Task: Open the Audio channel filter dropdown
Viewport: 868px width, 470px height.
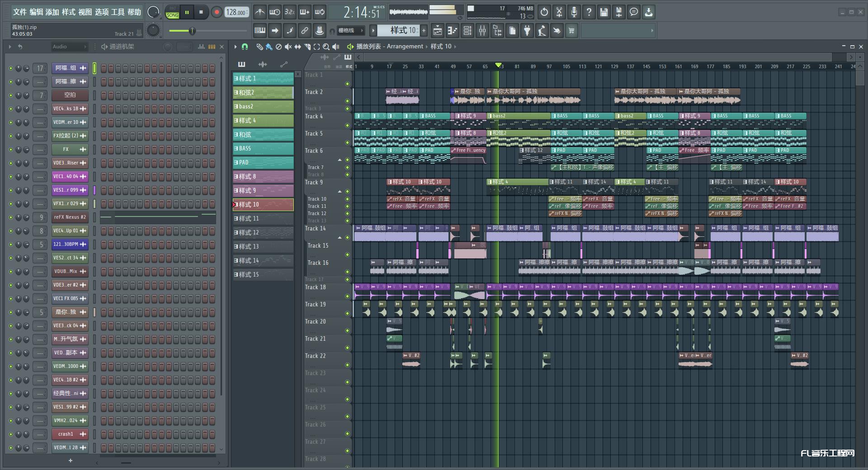Action: (69, 47)
